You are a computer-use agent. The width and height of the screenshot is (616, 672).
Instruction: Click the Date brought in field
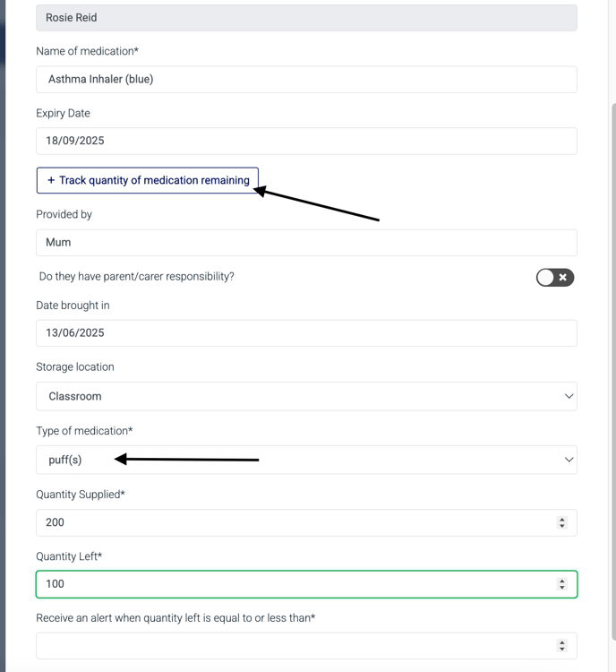coord(306,333)
